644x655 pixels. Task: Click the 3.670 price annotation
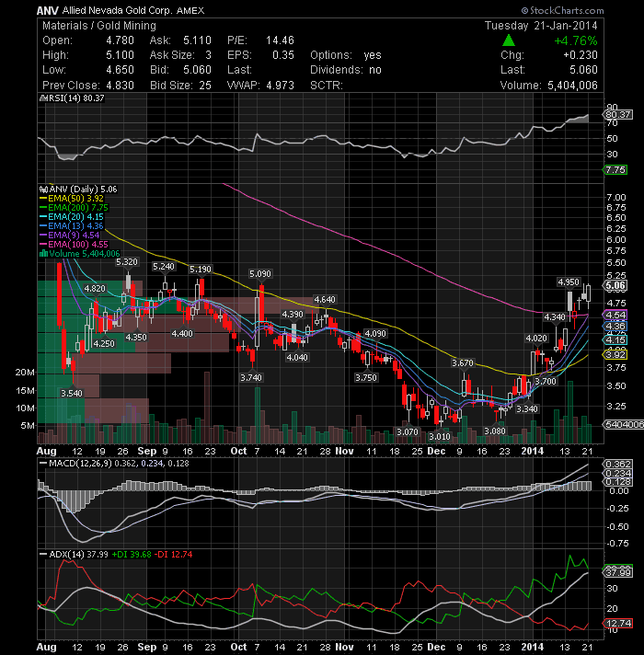[463, 363]
